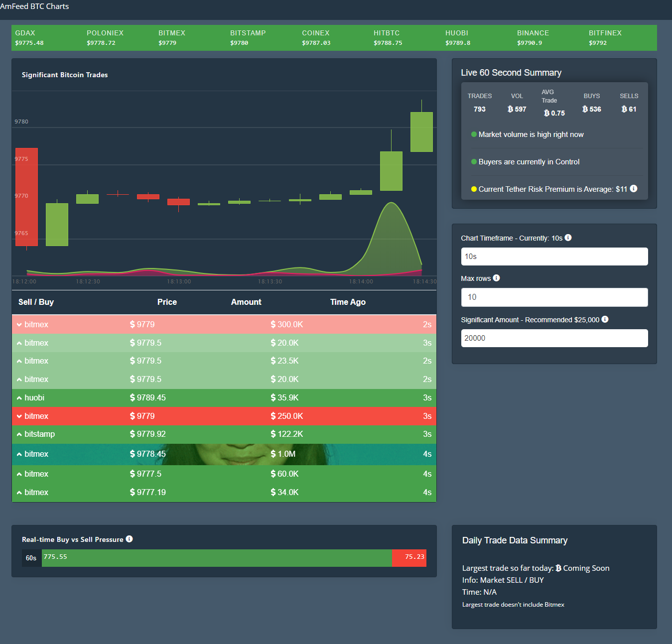Click the note Largest trade doesn't include Bitmex
Viewport: 672px width, 644px height.
point(513,605)
